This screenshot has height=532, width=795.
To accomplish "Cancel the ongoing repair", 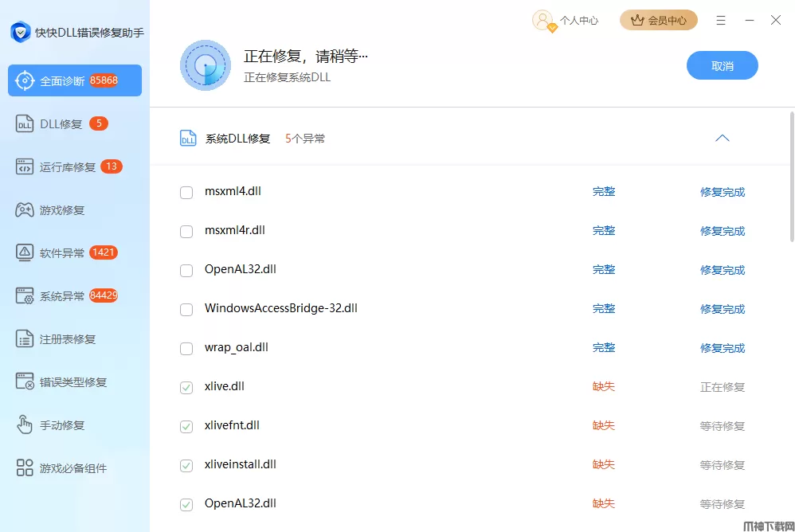I will (722, 66).
